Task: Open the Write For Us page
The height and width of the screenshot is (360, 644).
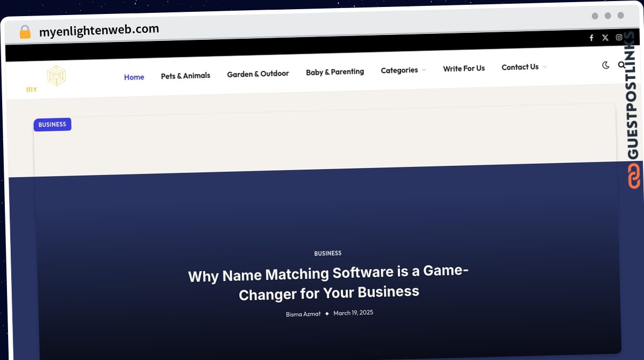Action: tap(464, 68)
